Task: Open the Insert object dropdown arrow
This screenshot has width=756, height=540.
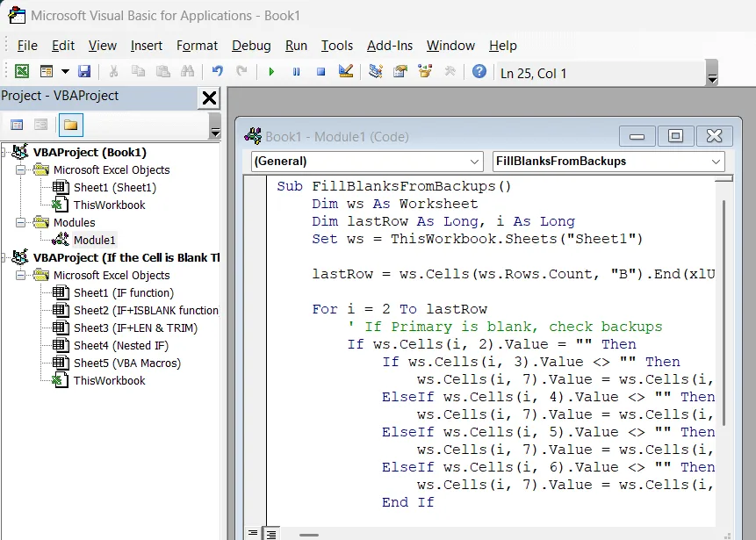Action: [65, 72]
